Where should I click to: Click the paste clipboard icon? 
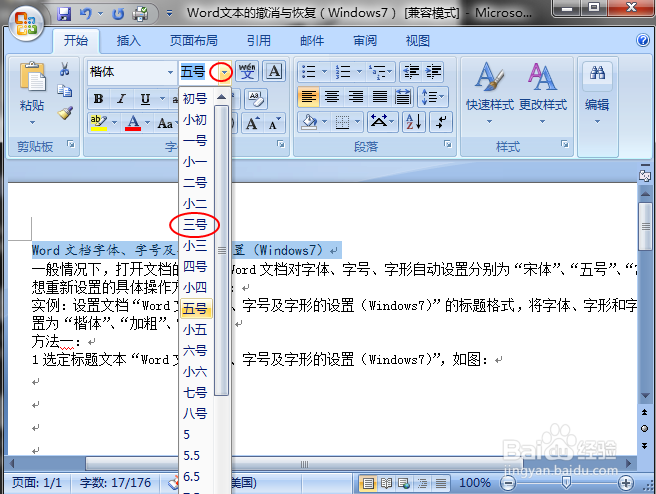pyautogui.click(x=32, y=77)
